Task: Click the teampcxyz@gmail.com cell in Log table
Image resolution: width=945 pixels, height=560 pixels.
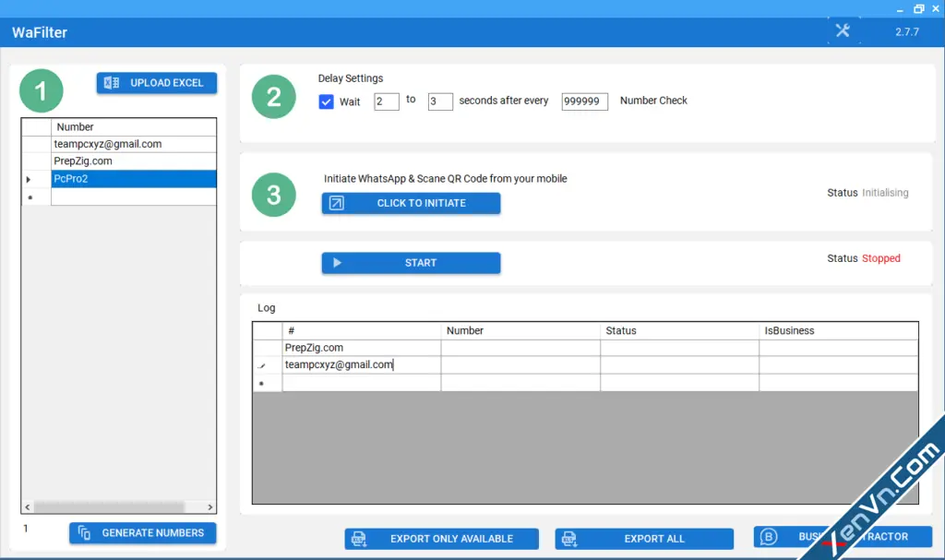Action: pos(362,364)
